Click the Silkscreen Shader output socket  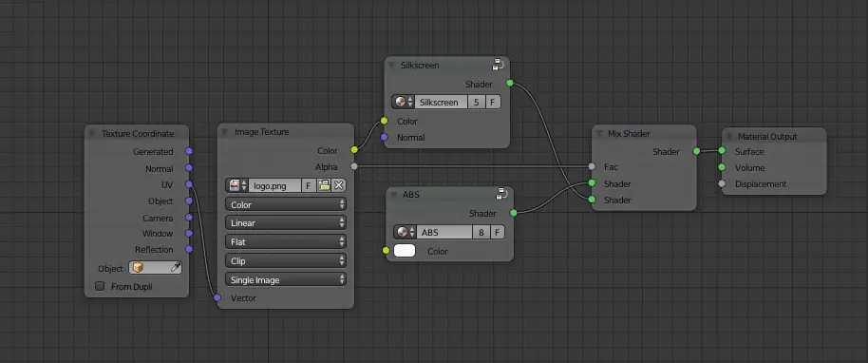509,83
